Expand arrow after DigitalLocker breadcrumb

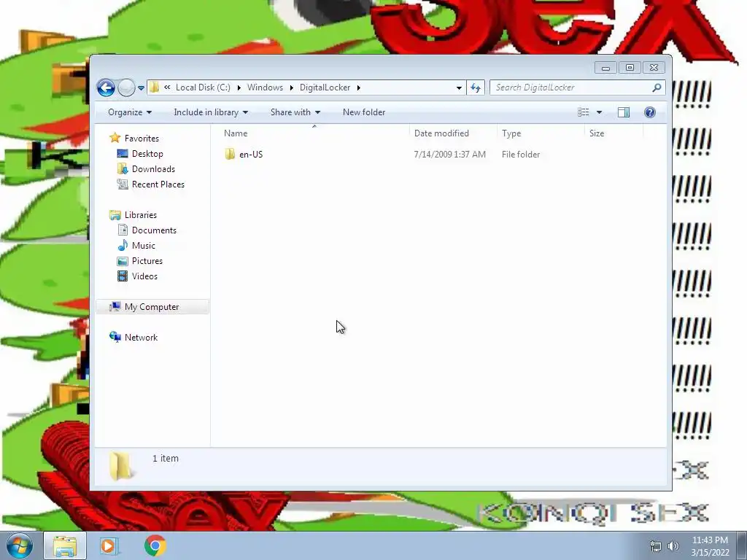[359, 87]
